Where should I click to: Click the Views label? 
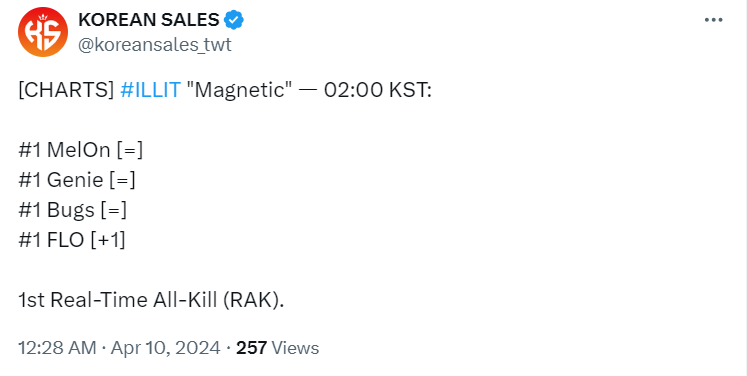click(x=295, y=348)
